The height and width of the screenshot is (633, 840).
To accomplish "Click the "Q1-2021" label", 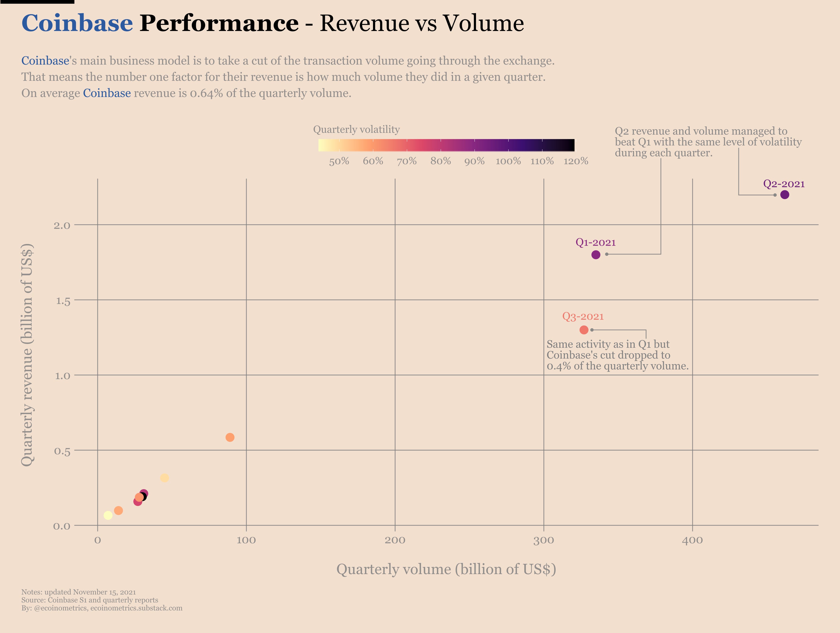I will click(x=595, y=242).
